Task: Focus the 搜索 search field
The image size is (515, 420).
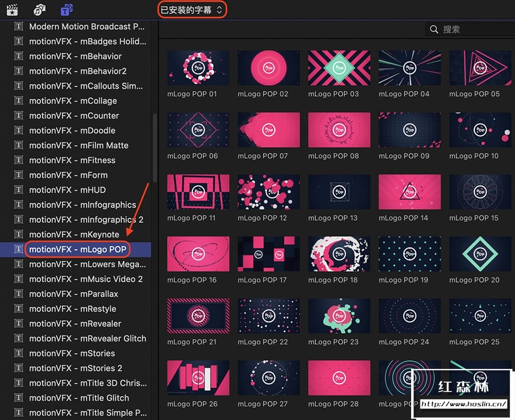Action: point(470,29)
